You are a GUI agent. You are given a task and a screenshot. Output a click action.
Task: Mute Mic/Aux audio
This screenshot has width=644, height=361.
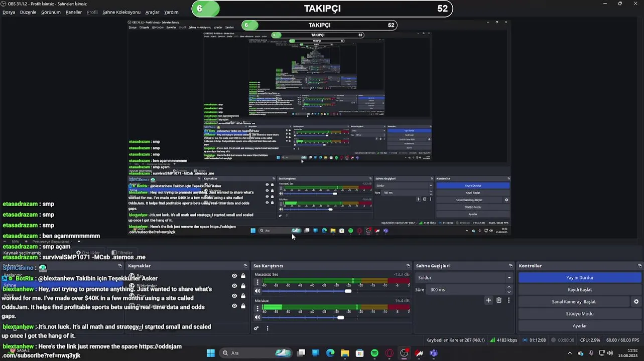[257, 317]
